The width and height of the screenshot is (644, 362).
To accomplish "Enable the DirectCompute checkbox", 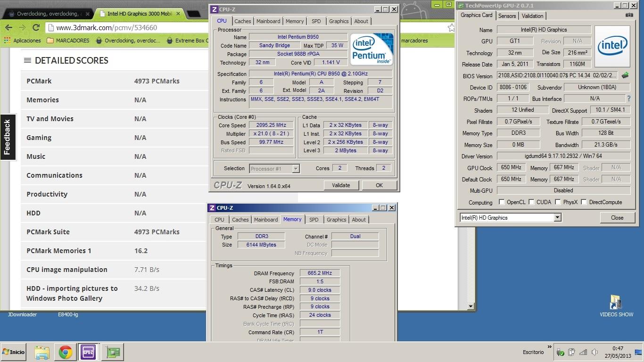I will click(584, 202).
